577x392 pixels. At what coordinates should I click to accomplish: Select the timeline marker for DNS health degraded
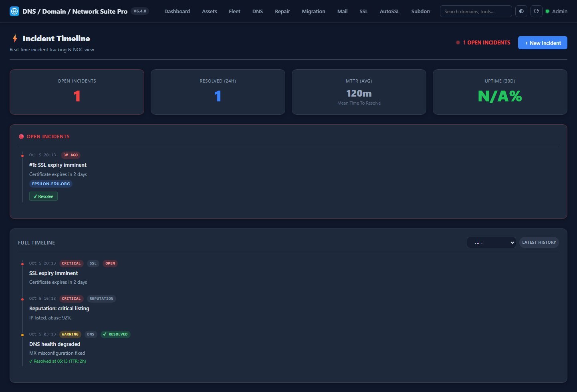click(22, 335)
